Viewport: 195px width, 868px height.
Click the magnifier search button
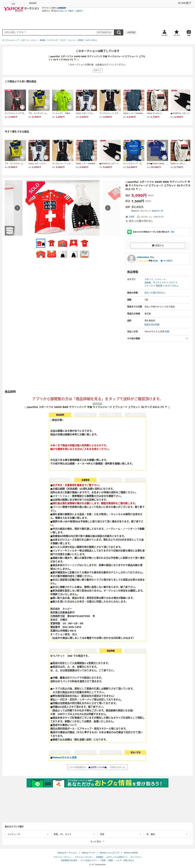[118, 32]
